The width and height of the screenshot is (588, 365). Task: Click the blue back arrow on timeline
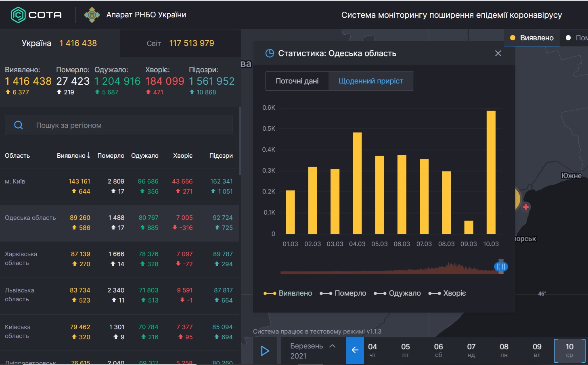355,350
